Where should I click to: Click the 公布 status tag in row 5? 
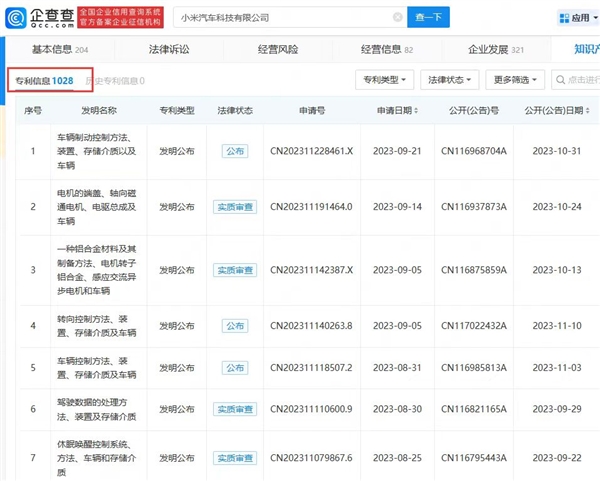click(235, 368)
